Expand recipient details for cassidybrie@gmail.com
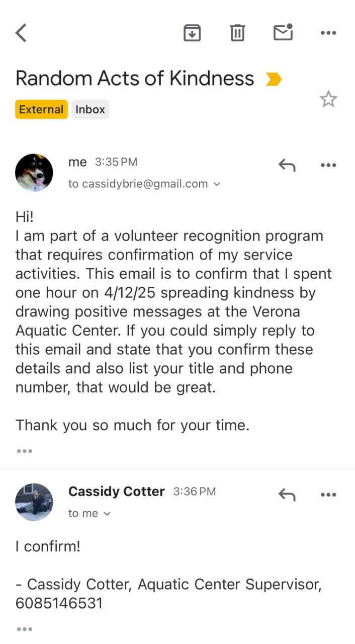355x644 pixels. [217, 184]
